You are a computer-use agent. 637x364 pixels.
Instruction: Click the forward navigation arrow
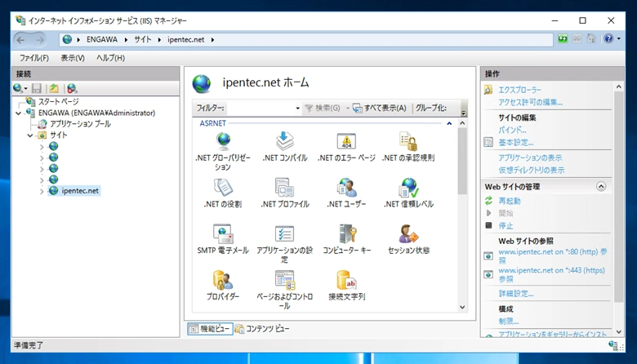(x=40, y=40)
